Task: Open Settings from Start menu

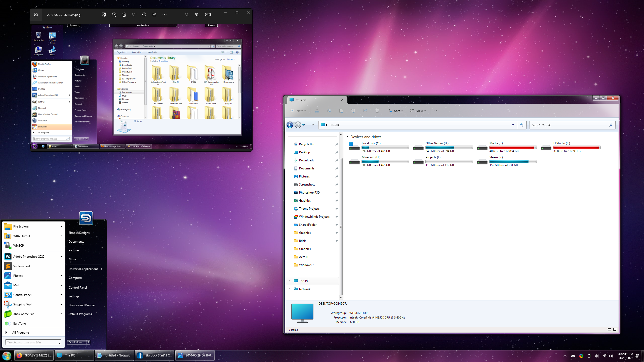Action: click(74, 296)
